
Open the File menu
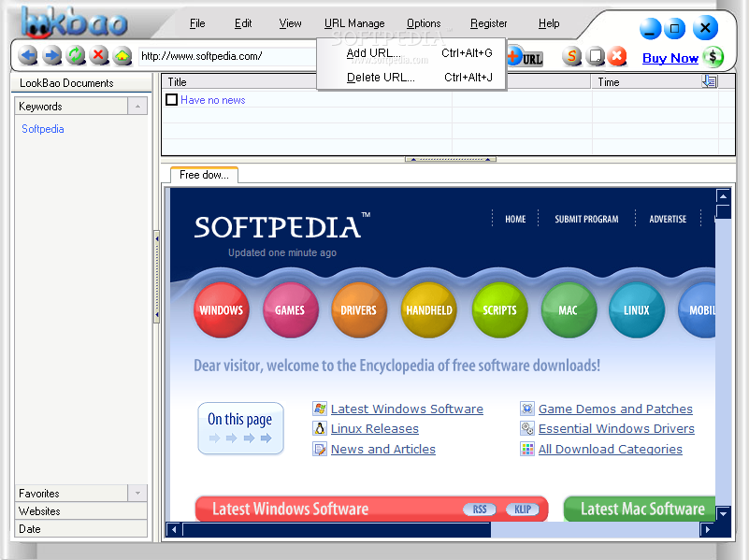pyautogui.click(x=197, y=23)
